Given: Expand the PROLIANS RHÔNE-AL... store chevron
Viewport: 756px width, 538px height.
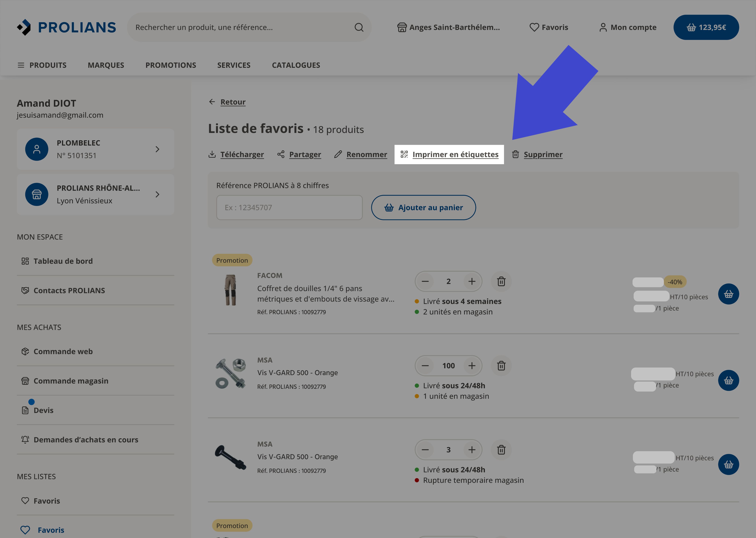Looking at the screenshot, I should click(x=158, y=194).
